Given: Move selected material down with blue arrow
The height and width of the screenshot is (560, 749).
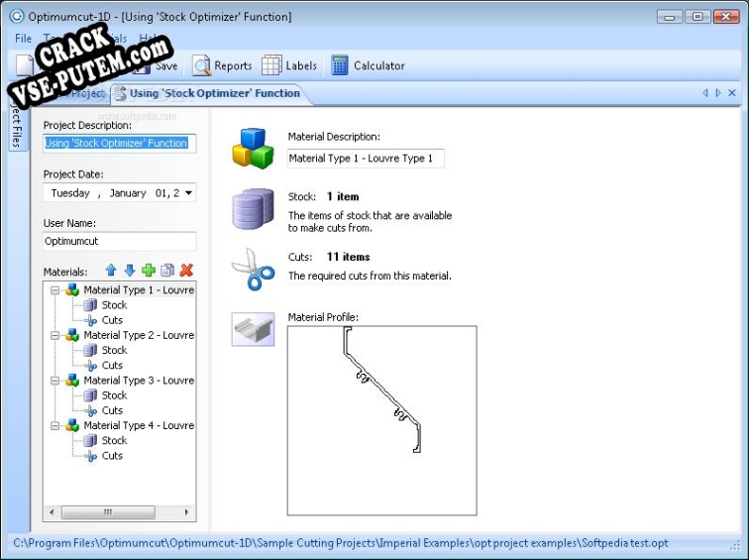Looking at the screenshot, I should tap(129, 271).
